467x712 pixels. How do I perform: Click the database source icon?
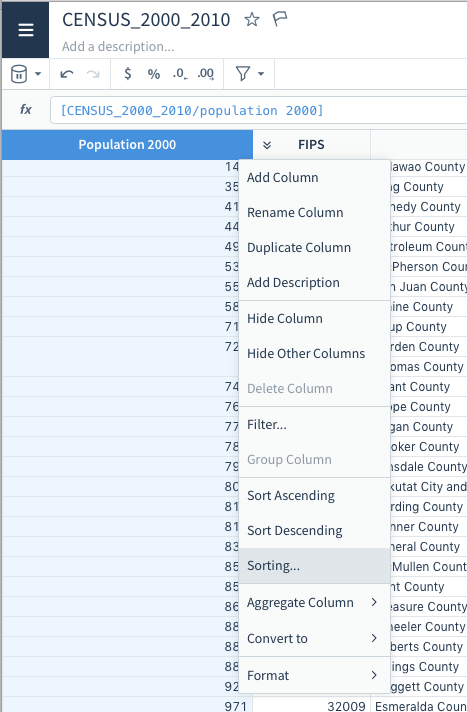(19, 74)
